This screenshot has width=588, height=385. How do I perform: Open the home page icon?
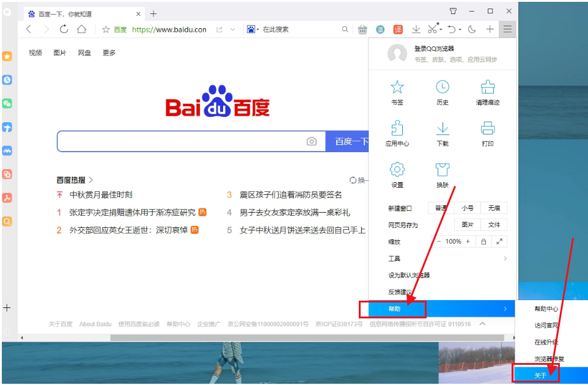(81, 29)
